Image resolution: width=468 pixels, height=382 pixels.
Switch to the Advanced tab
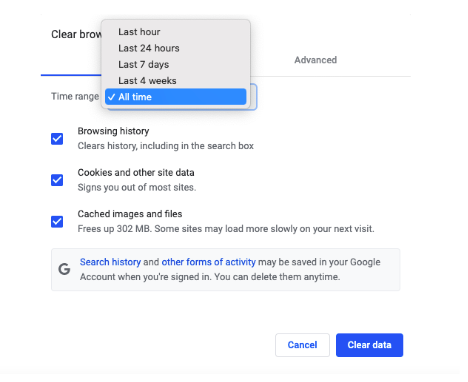[315, 60]
